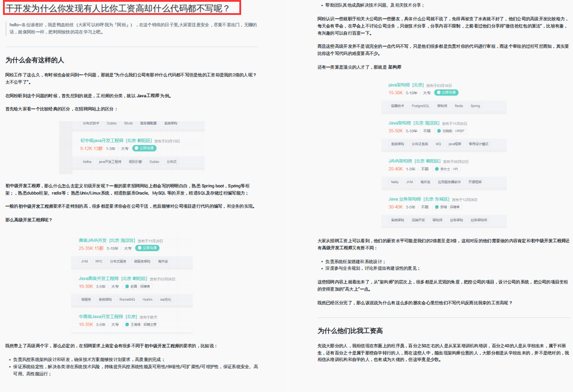
Task: Select the Spring skill tag
Action: click(476, 106)
